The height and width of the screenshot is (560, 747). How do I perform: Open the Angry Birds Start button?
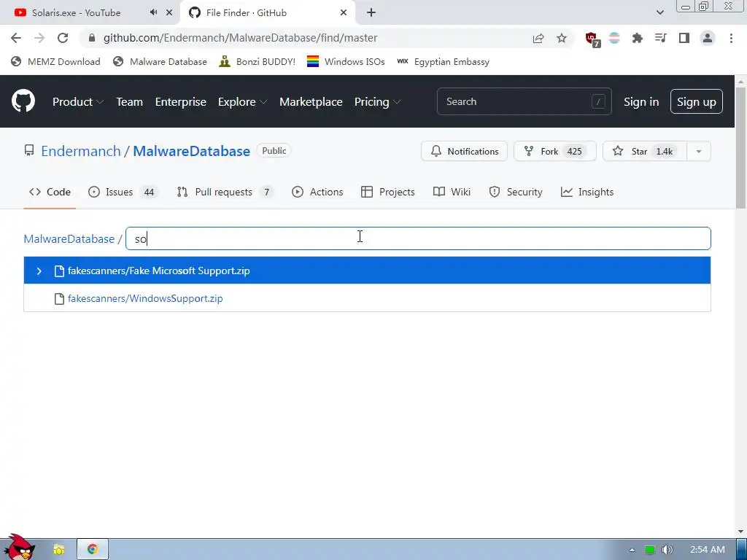click(20, 548)
